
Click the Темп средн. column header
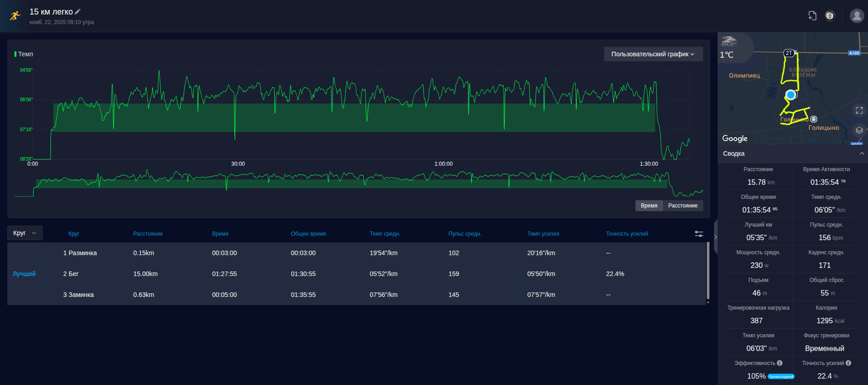point(385,234)
